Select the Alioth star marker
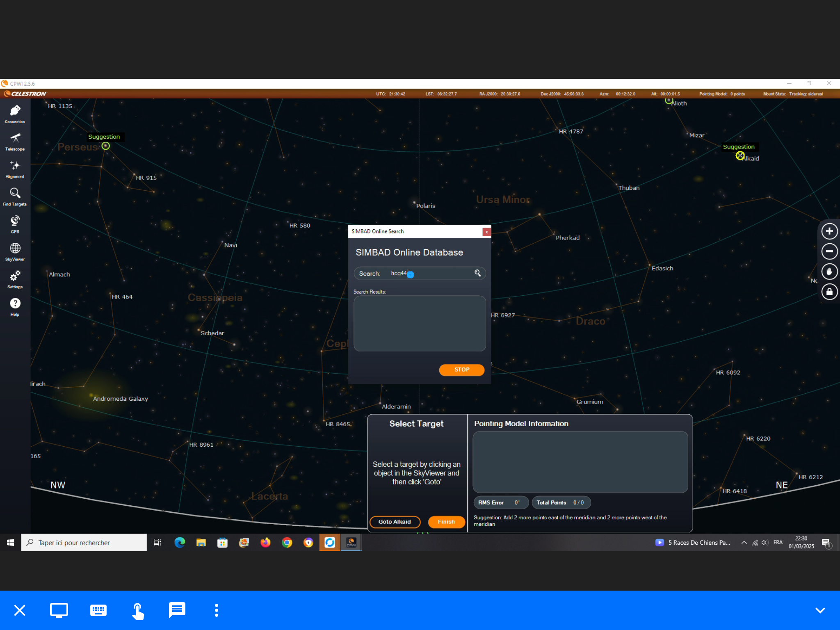The height and width of the screenshot is (630, 840). (669, 100)
